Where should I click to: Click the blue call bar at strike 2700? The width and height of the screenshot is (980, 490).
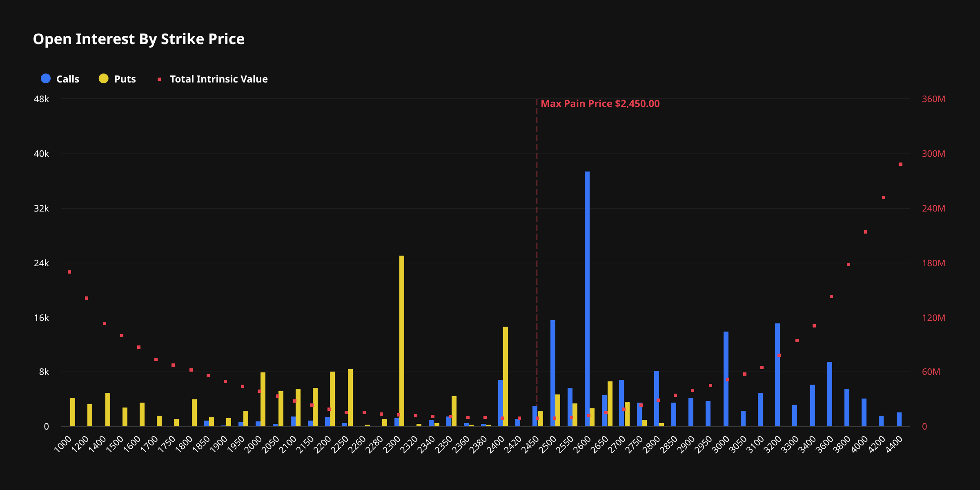pyautogui.click(x=621, y=403)
